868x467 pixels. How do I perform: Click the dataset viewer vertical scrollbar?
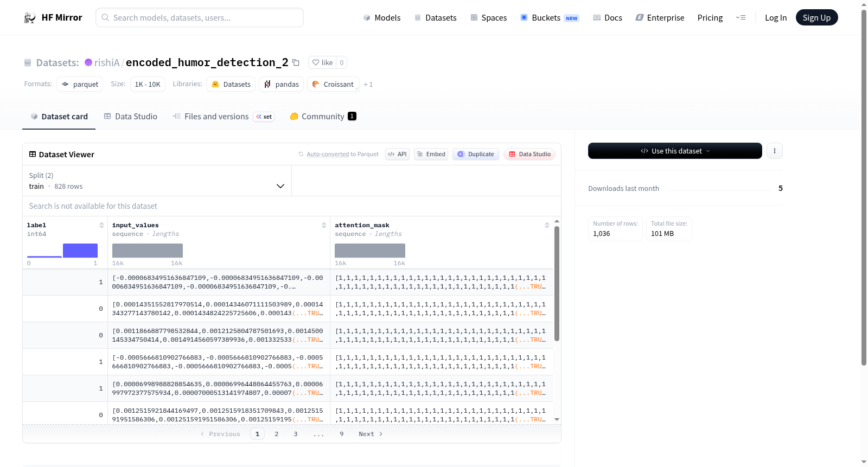pyautogui.click(x=557, y=284)
